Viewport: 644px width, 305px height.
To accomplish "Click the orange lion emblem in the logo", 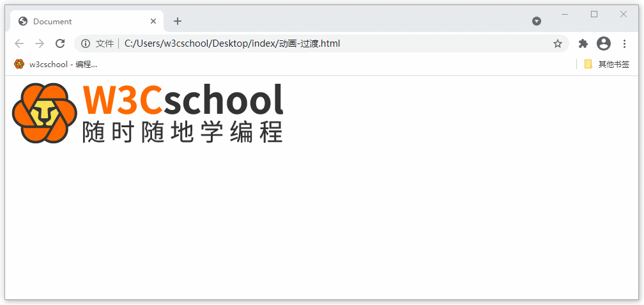I will tap(44, 113).
